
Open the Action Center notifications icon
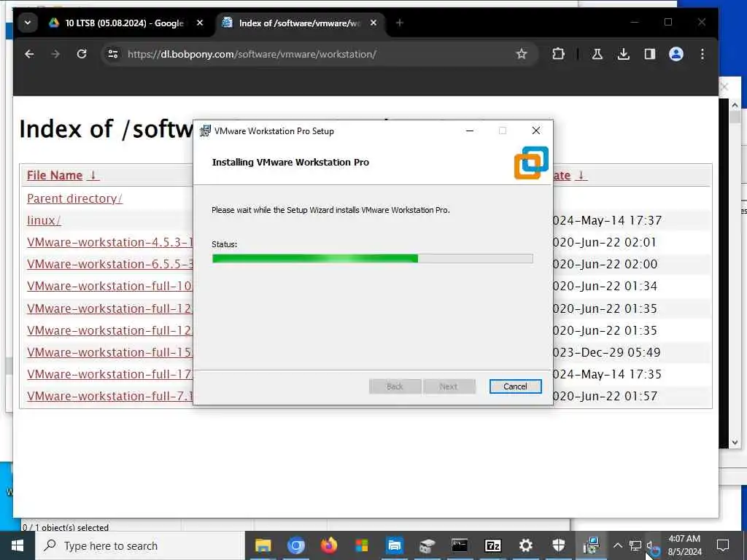[723, 545]
